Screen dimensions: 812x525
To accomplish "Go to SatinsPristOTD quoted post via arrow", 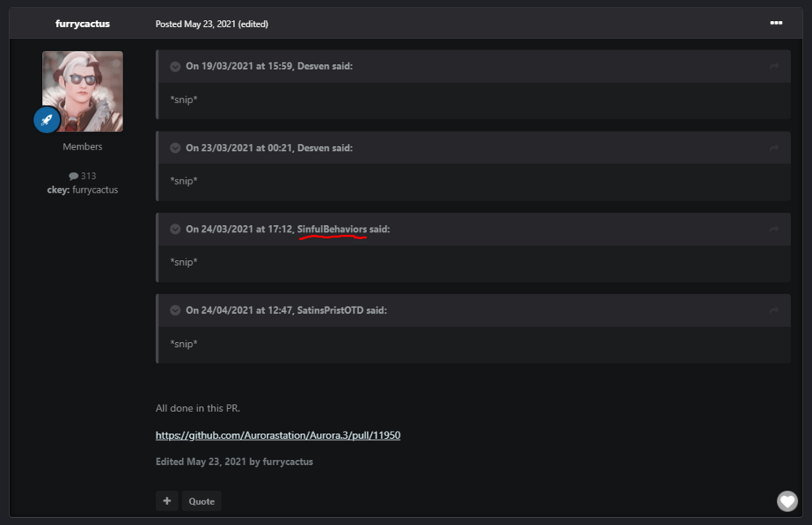I will [774, 311].
